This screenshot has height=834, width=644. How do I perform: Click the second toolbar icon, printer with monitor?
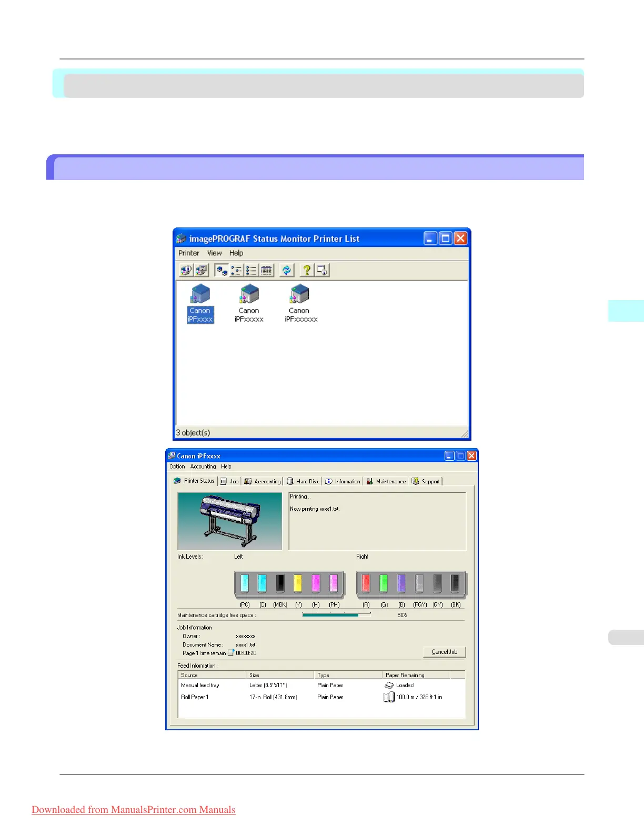202,270
